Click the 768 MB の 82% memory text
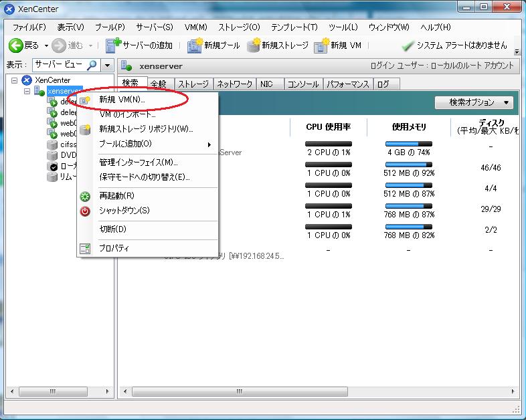 coord(409,235)
